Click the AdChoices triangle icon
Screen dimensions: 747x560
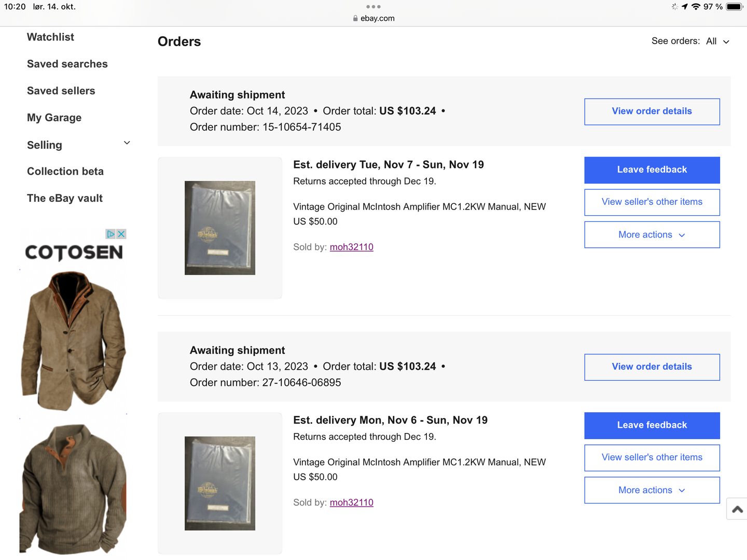click(x=110, y=234)
